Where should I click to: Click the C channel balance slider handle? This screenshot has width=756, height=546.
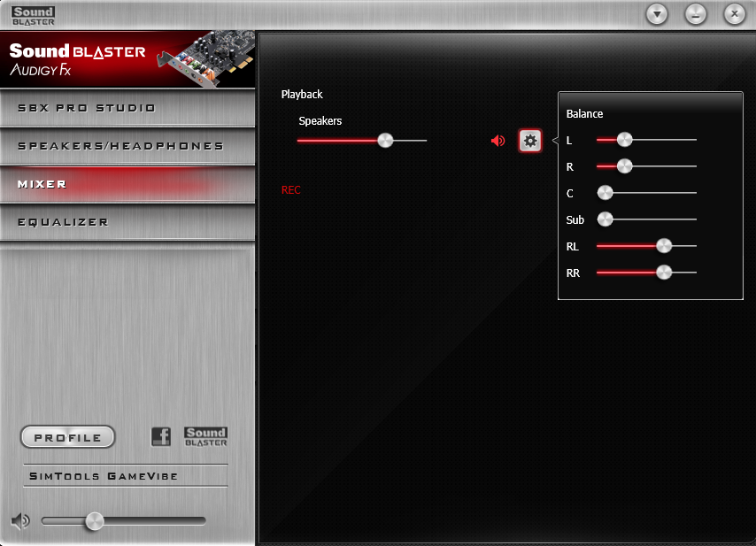[606, 193]
